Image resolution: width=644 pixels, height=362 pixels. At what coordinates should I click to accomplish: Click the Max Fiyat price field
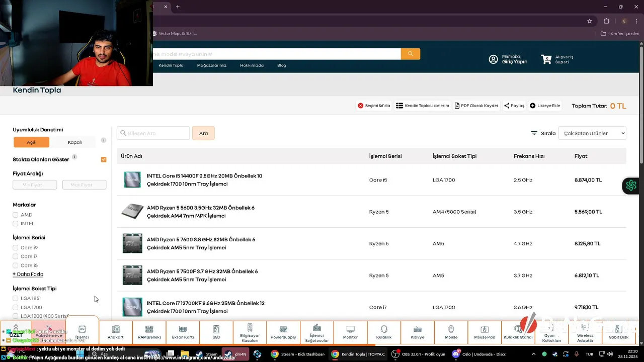[84, 185]
